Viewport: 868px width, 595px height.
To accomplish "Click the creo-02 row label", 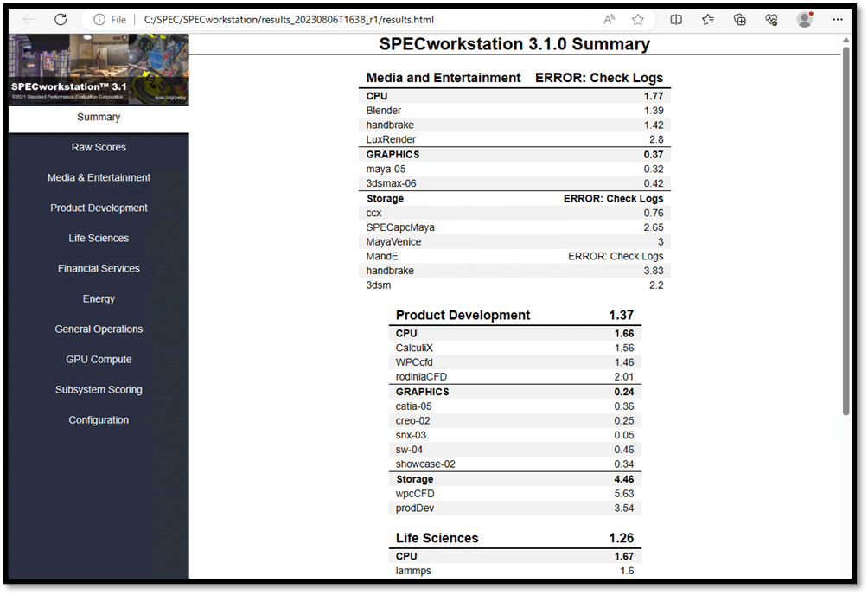I will [412, 420].
